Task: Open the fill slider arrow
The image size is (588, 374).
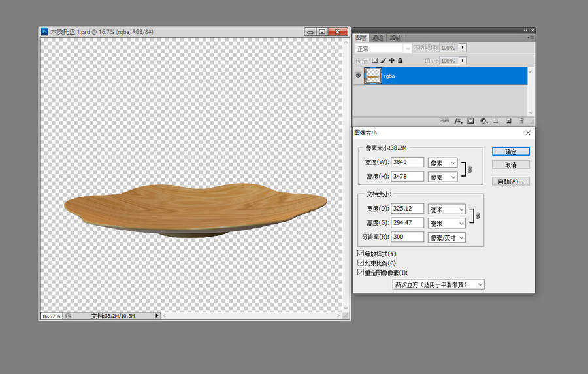Action: tap(463, 61)
